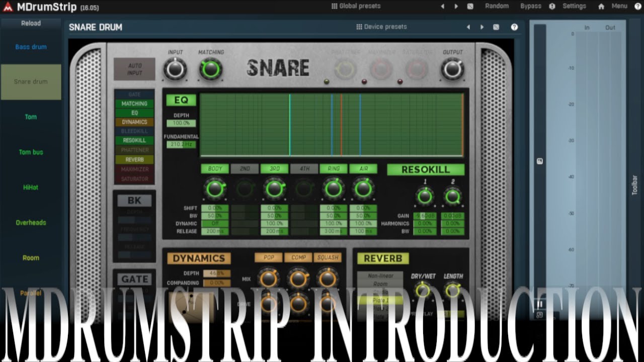Select the Tom bus tab
The width and height of the screenshot is (644, 362).
click(31, 152)
